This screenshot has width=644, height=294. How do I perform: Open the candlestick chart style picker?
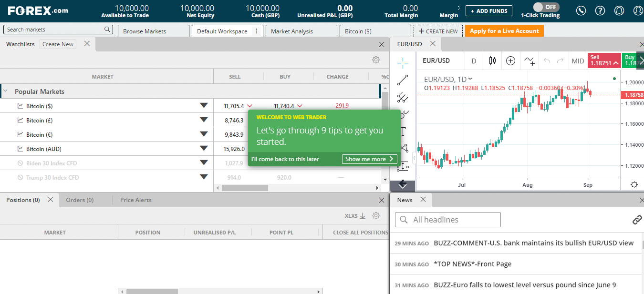click(x=492, y=61)
